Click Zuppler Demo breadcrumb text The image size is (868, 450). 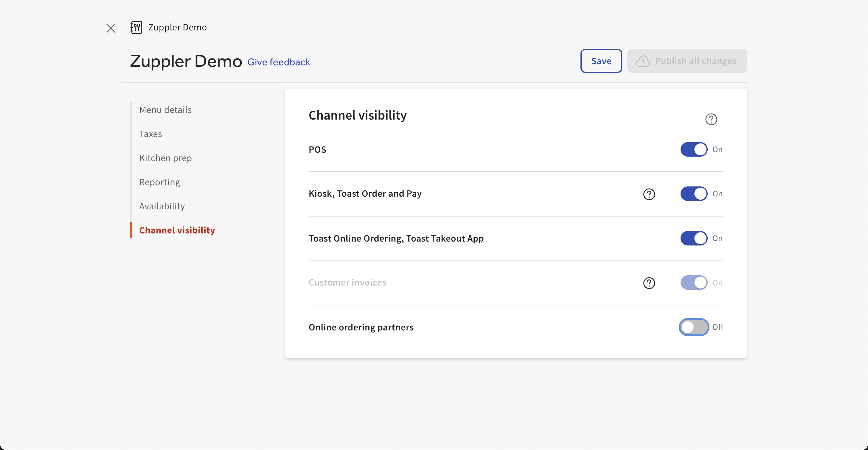[177, 27]
